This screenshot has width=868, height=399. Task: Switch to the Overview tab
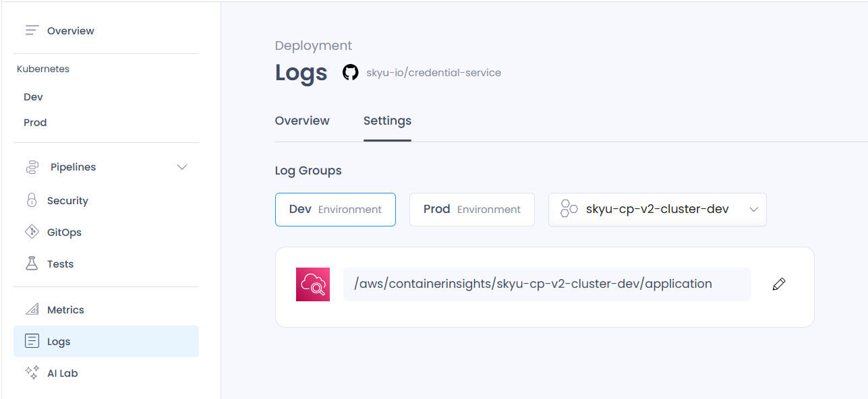(302, 121)
